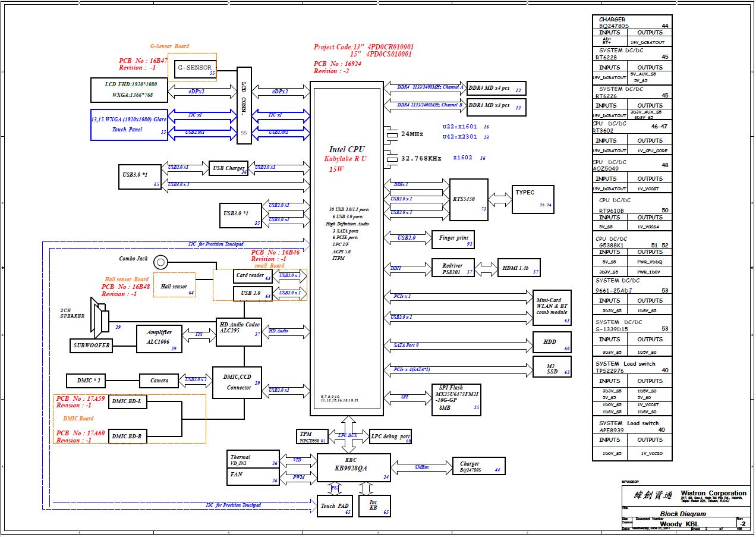Viewport: 756px width, 537px height.
Task: Select the FAN block
Action: pyautogui.click(x=253, y=477)
